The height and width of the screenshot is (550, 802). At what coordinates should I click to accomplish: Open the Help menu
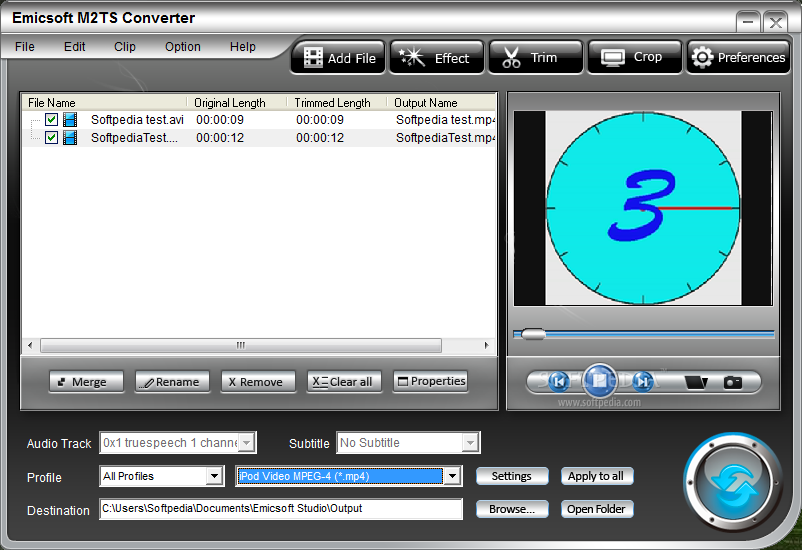(x=242, y=47)
